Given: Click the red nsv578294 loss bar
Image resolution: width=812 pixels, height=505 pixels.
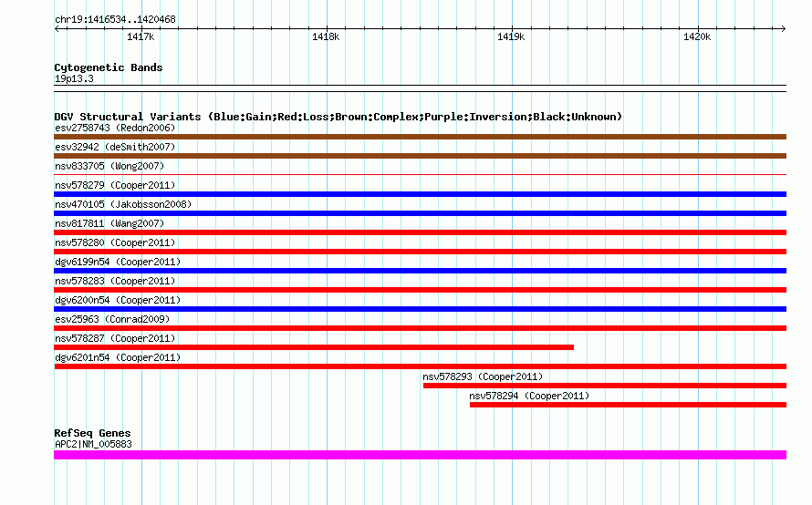Looking at the screenshot, I should (x=629, y=405).
